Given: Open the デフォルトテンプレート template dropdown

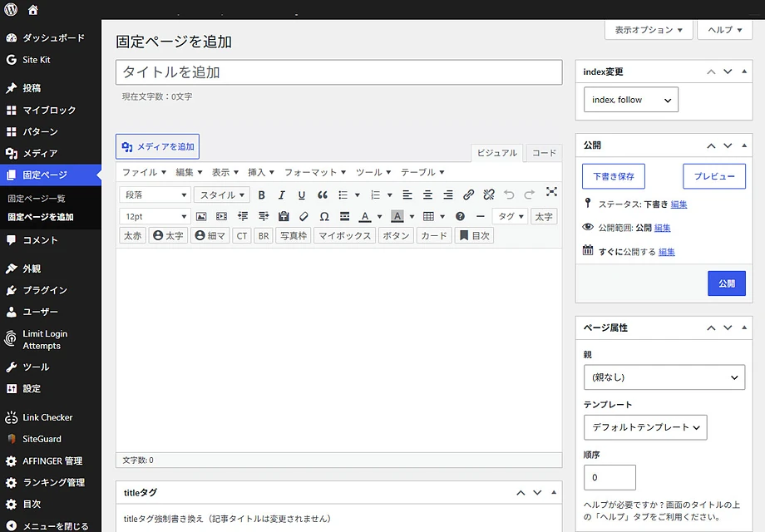Looking at the screenshot, I should (645, 427).
